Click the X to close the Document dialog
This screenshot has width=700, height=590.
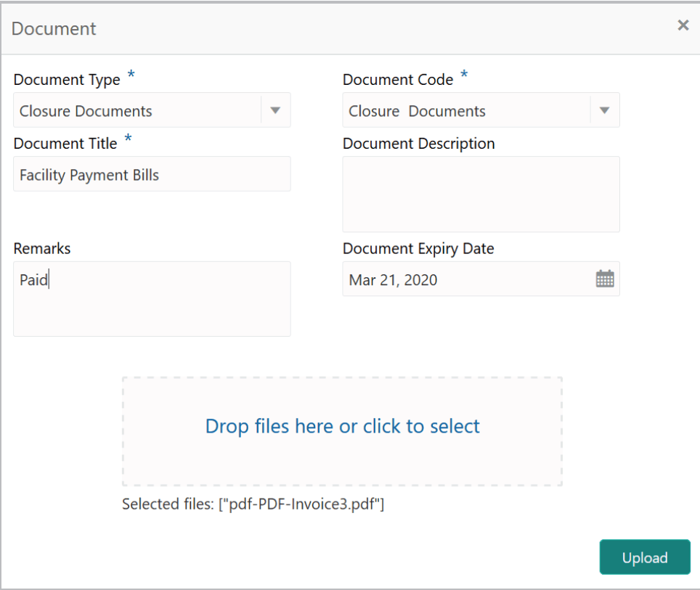[683, 25]
